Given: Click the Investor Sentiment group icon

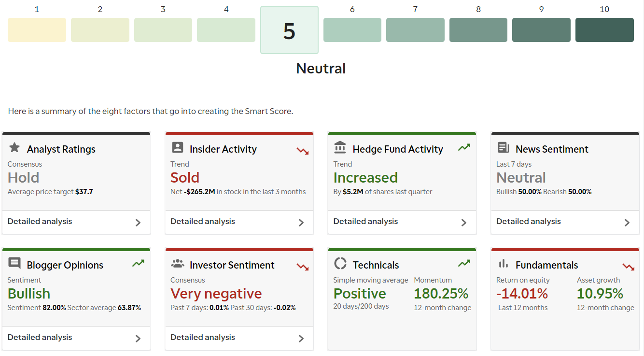Looking at the screenshot, I should [178, 264].
